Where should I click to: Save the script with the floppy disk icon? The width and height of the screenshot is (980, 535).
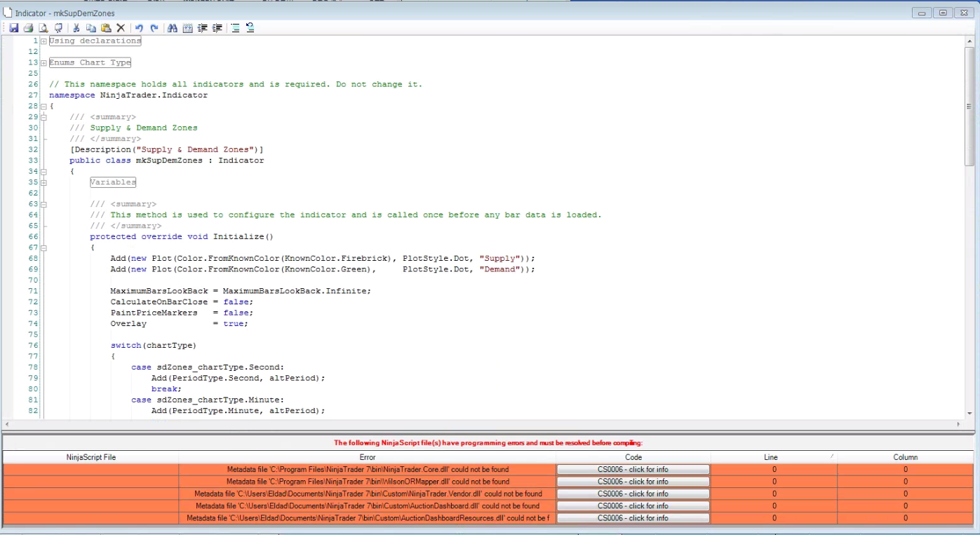(x=13, y=28)
